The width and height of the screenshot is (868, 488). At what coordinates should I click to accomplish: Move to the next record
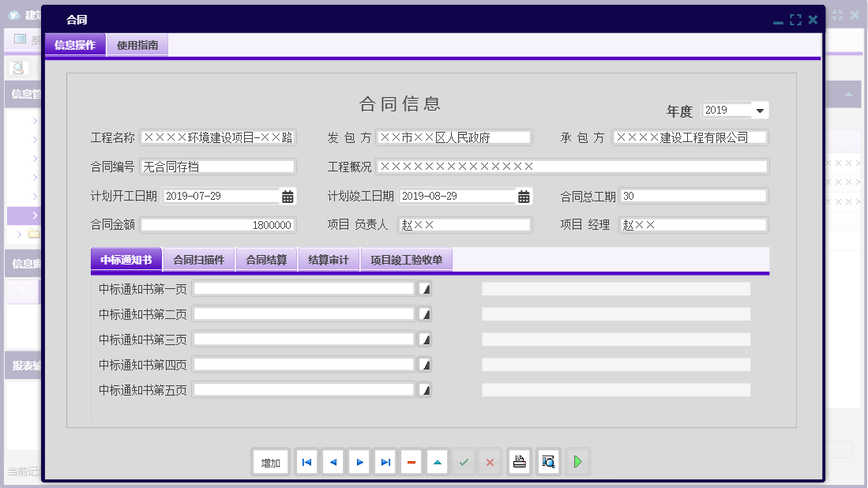click(x=359, y=462)
